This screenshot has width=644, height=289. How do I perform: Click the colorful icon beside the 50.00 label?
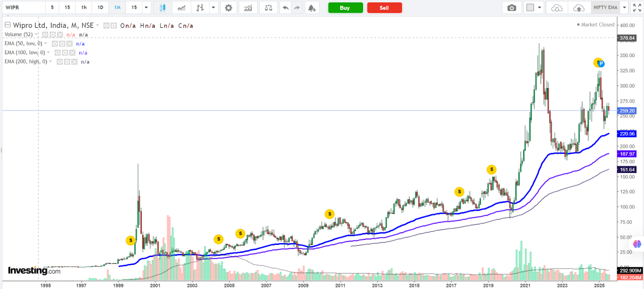637,244
